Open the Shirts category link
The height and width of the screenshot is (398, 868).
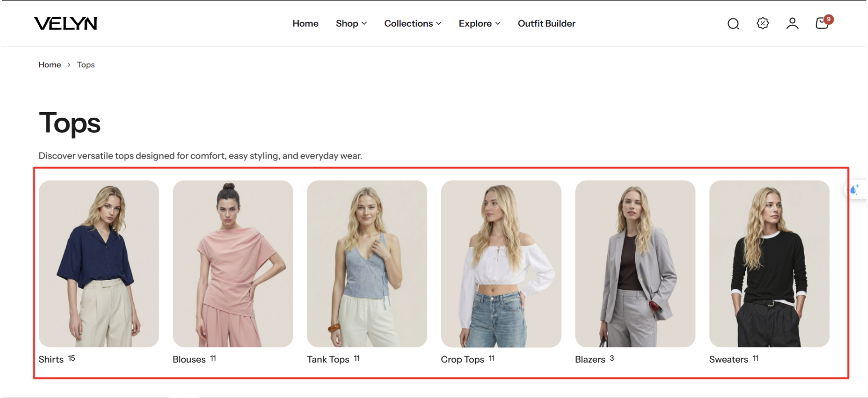[51, 359]
